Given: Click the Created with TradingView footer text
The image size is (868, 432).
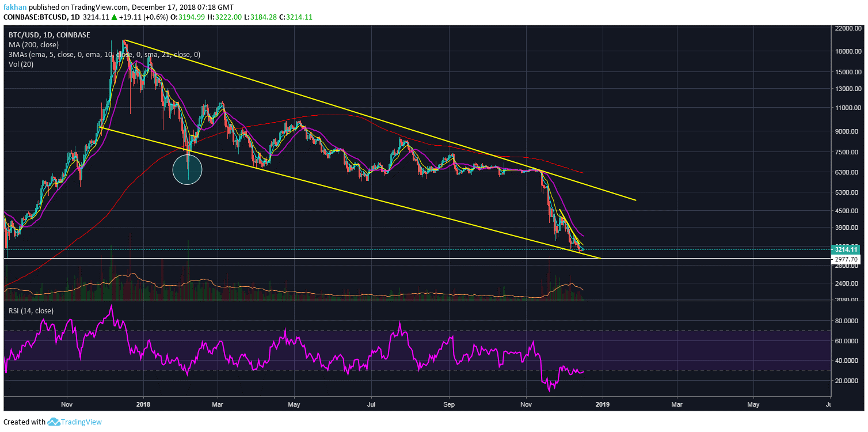Looking at the screenshot, I should (52, 422).
